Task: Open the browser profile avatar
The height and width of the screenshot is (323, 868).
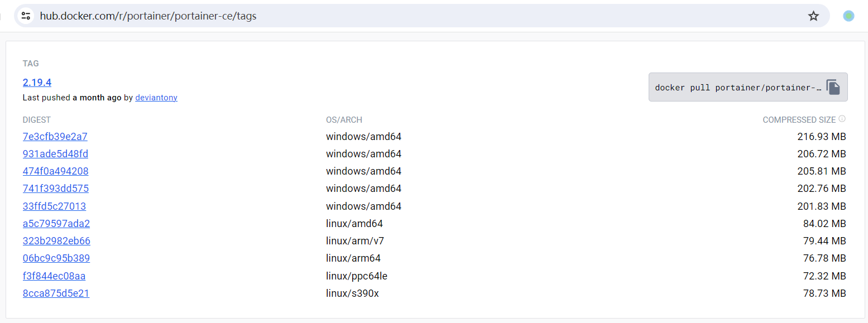Action: pyautogui.click(x=848, y=16)
